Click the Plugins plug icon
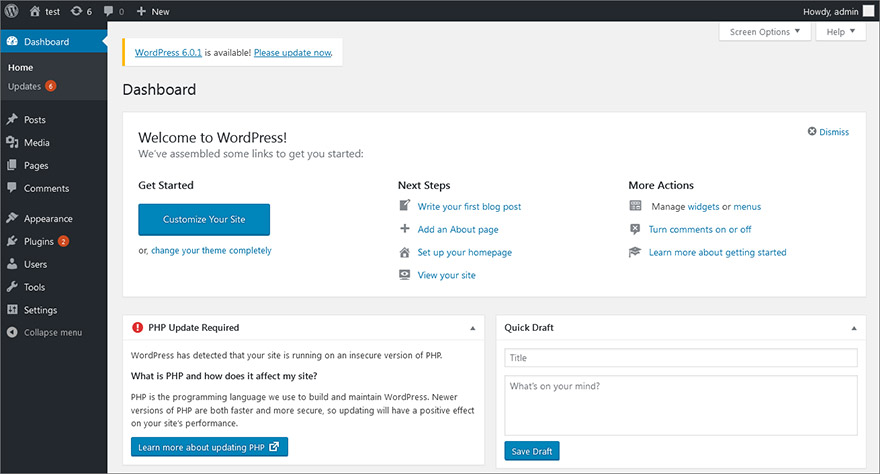Screen dimensions: 880x474 click(12, 241)
